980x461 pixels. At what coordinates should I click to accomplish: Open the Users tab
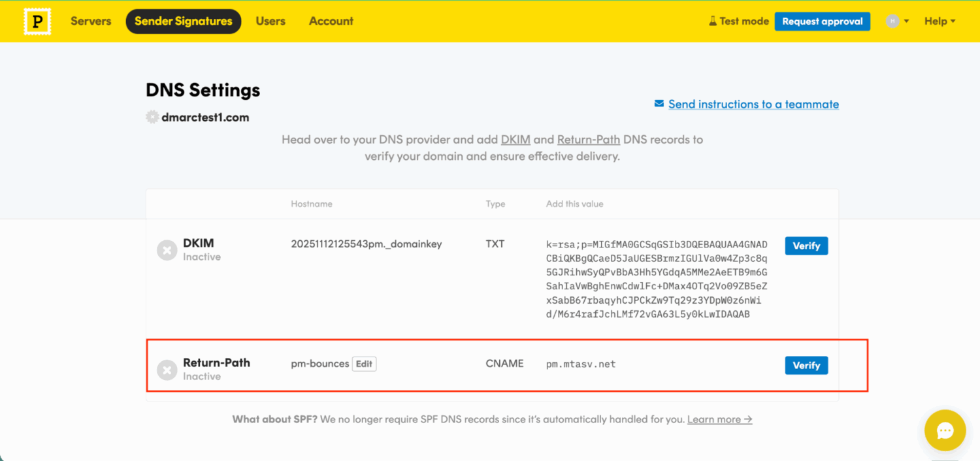pos(270,22)
